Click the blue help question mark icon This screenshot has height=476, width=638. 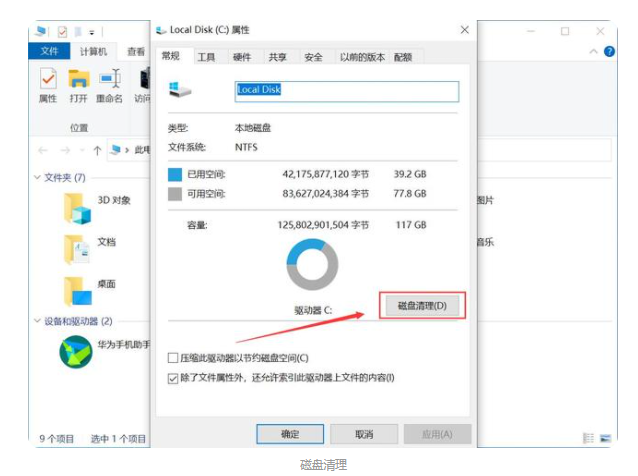pos(609,51)
